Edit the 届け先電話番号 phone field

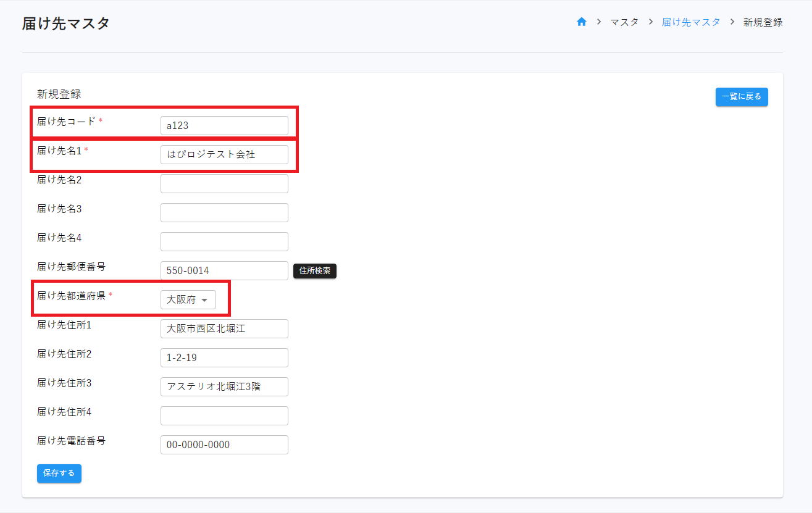click(224, 444)
